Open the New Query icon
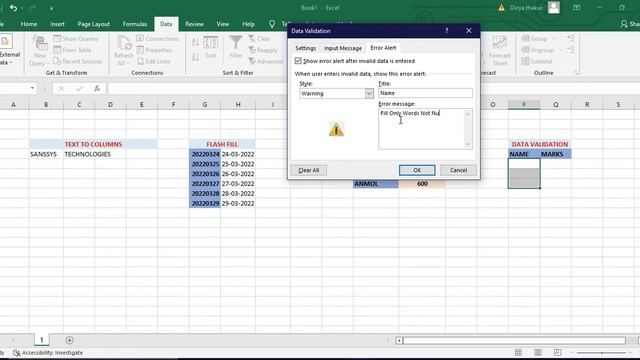This screenshot has width=640, height=360. [40, 51]
